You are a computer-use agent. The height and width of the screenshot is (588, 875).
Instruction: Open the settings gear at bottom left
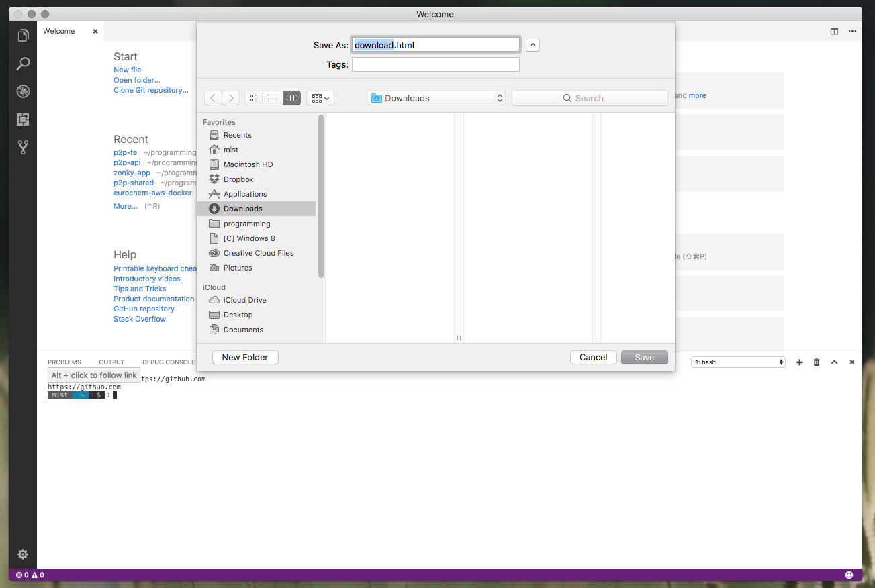[x=23, y=554]
